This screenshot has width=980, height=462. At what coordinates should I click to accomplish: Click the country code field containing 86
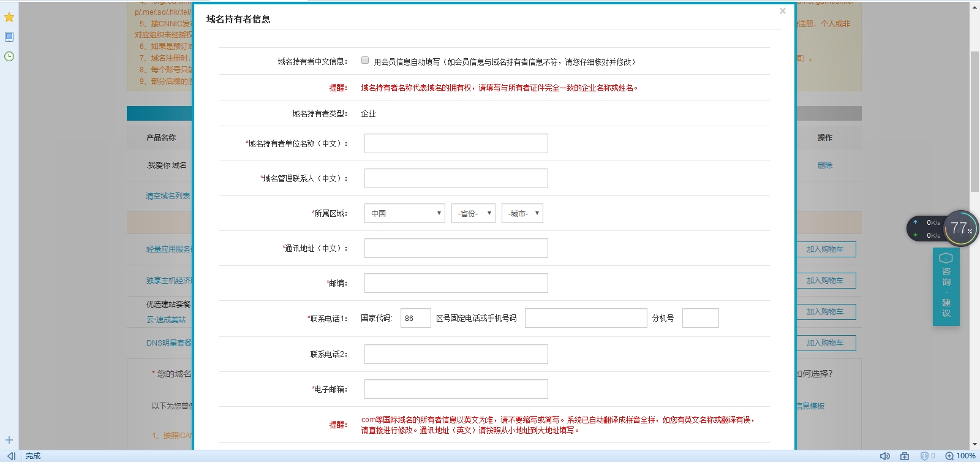click(x=416, y=318)
